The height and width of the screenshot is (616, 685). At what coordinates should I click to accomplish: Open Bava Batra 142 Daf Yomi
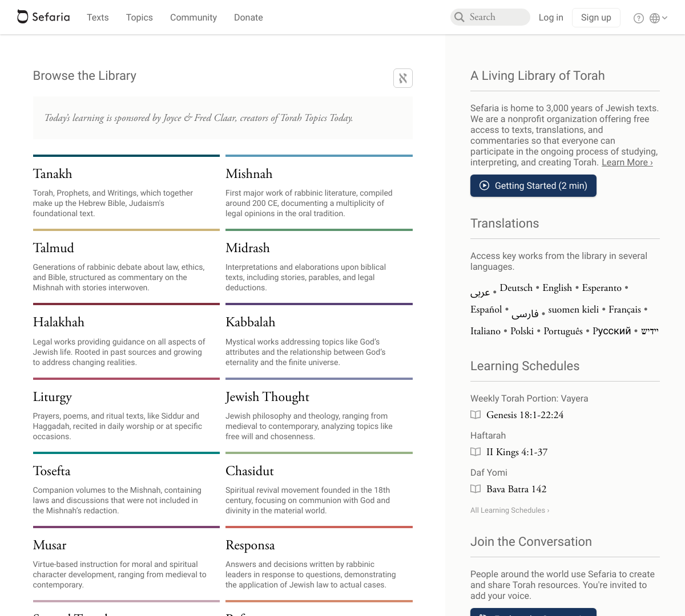point(517,489)
